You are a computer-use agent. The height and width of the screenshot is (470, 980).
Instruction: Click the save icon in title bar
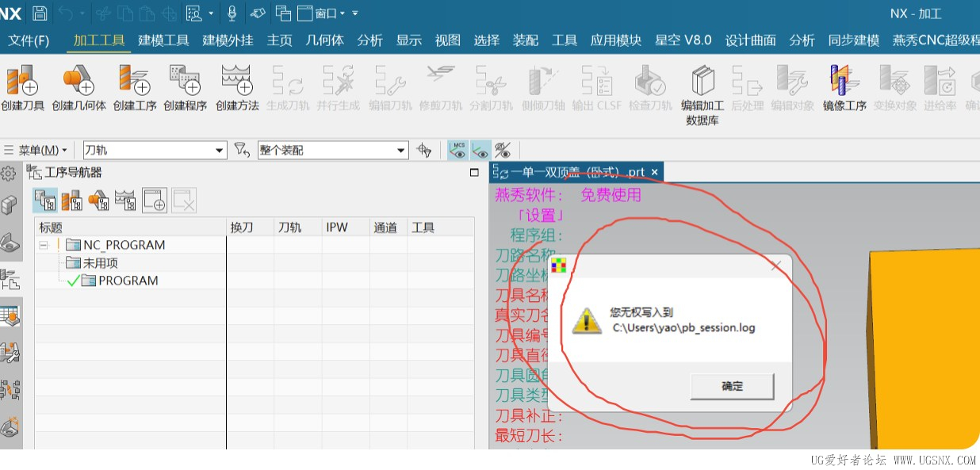click(x=40, y=13)
